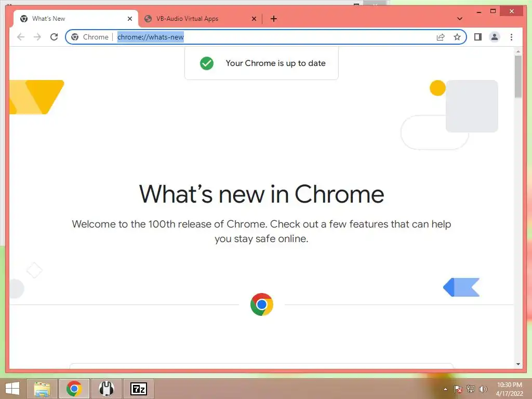Switch to the VB-Audio Virtual Apps tab

[200, 19]
